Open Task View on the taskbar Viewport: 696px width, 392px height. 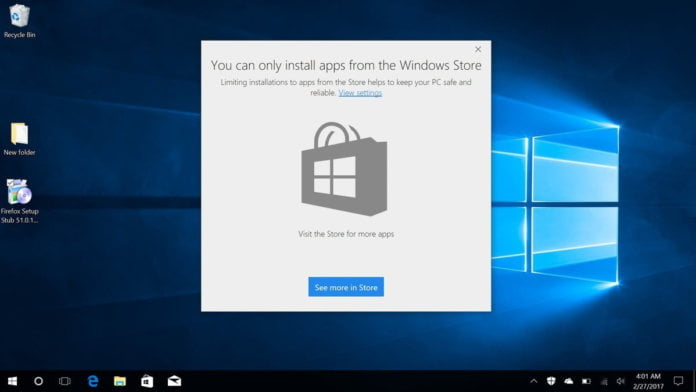coord(65,381)
